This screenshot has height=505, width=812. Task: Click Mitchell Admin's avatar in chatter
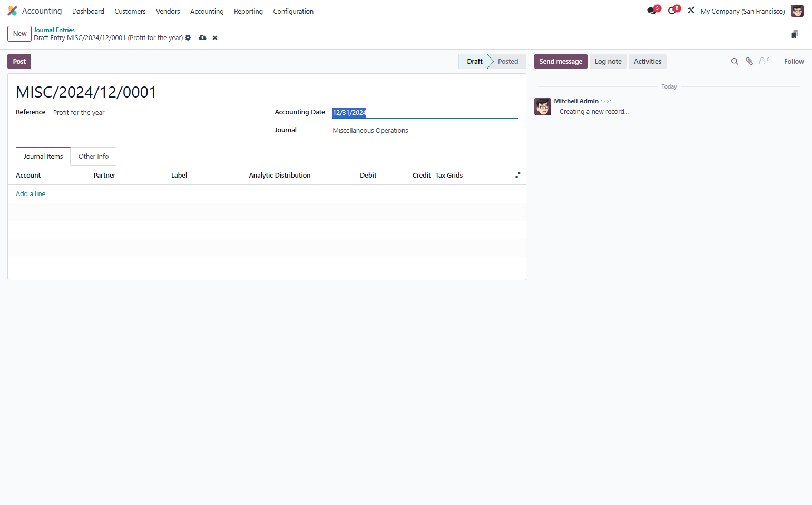tap(543, 106)
